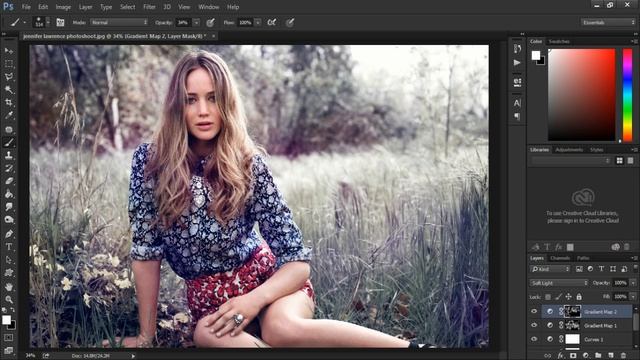Select the Healing Brush tool
640x360 pixels.
[x=9, y=129]
